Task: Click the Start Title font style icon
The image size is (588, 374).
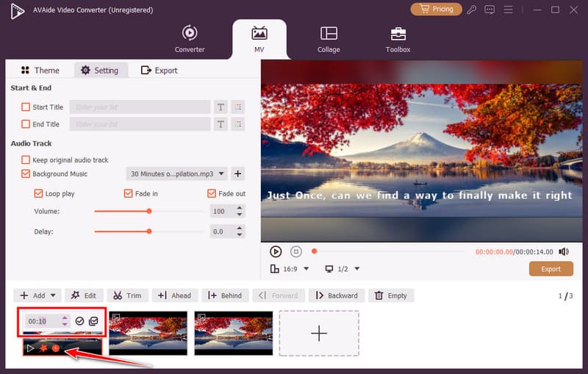Action: click(x=220, y=107)
